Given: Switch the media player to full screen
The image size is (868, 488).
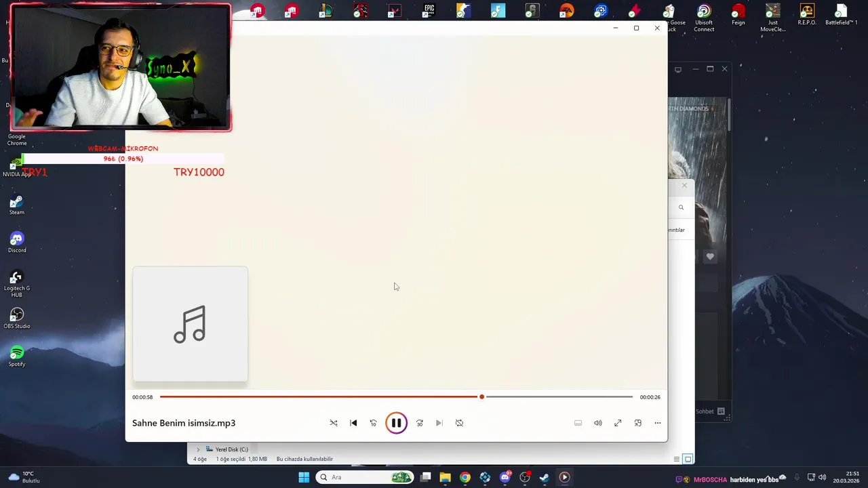Looking at the screenshot, I should click(618, 423).
